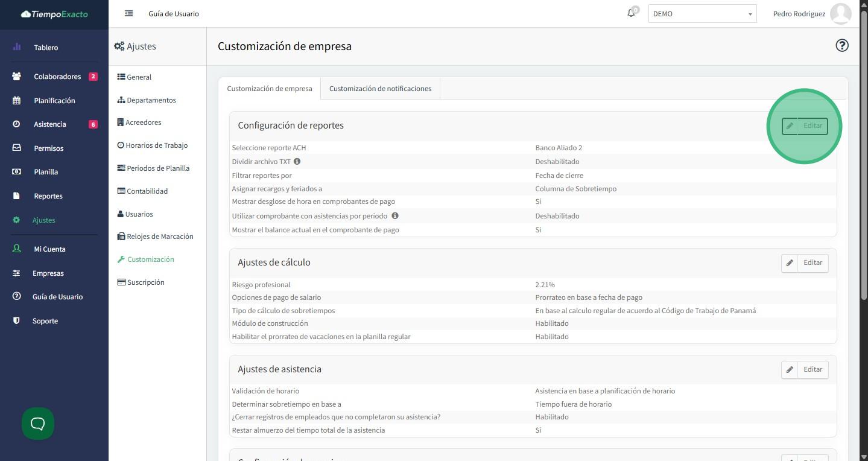Click Pedro Rodriguez profile avatar
The image size is (868, 461).
[841, 14]
